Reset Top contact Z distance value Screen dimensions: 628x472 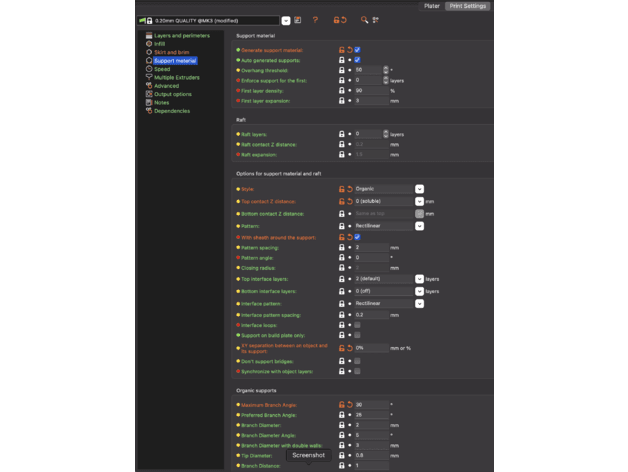[350, 201]
